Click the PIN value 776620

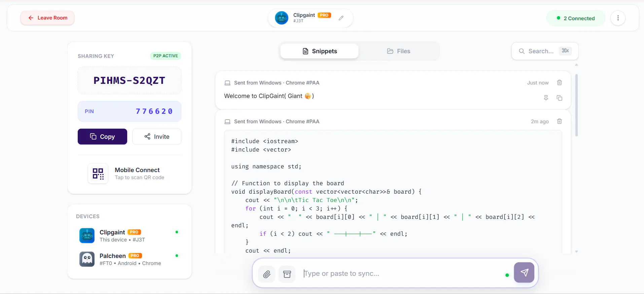(154, 111)
